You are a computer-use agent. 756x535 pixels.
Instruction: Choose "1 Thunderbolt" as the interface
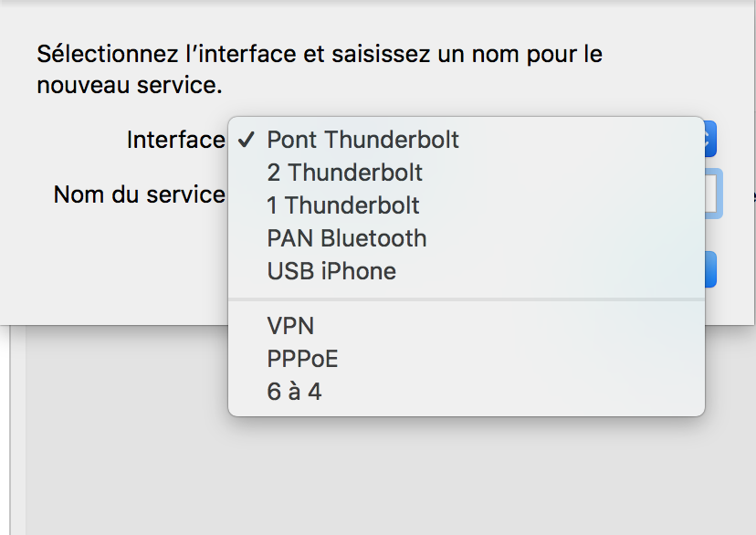click(x=341, y=205)
